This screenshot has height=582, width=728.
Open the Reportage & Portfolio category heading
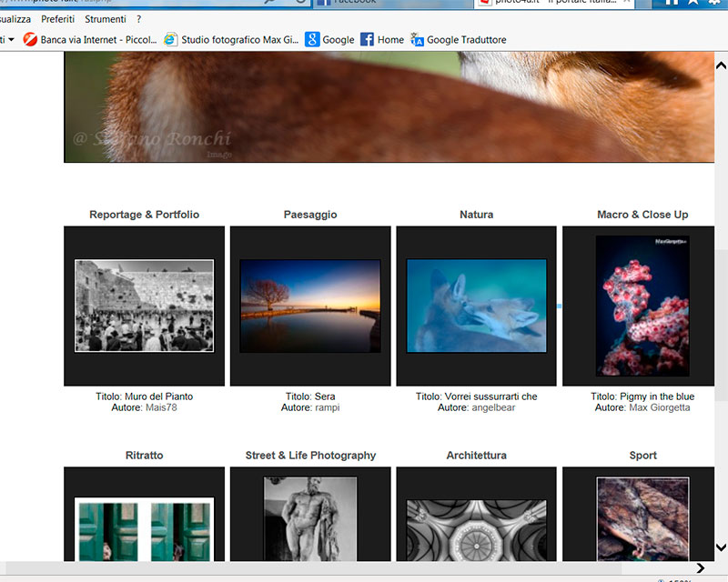tap(145, 215)
